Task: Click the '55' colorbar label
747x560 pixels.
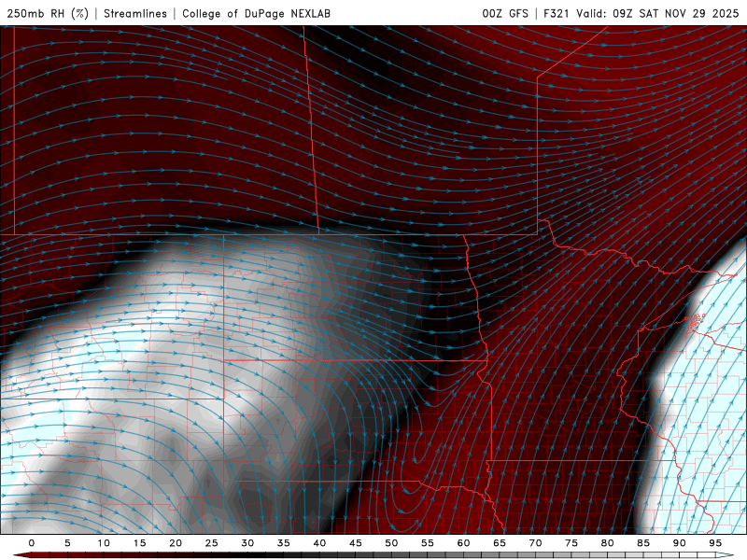Action: pos(428,543)
